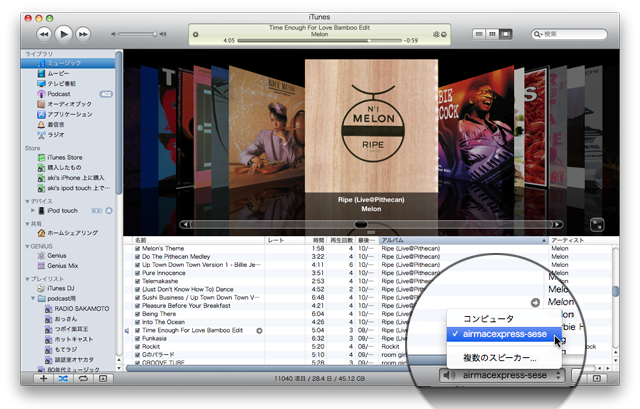Enter full screen Cover Flow
The width and height of the screenshot is (640, 409).
click(597, 225)
